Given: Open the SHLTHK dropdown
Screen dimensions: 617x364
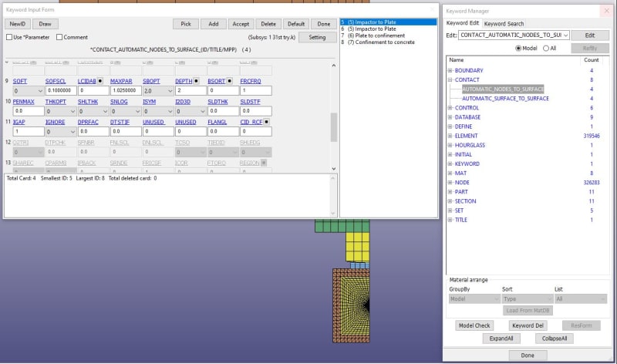Looking at the screenshot, I should pos(93,111).
